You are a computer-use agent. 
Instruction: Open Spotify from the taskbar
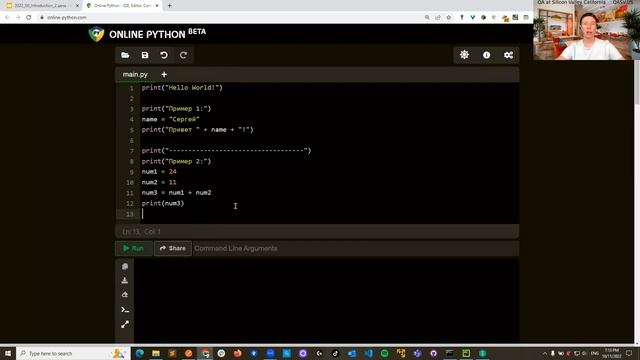point(384,353)
